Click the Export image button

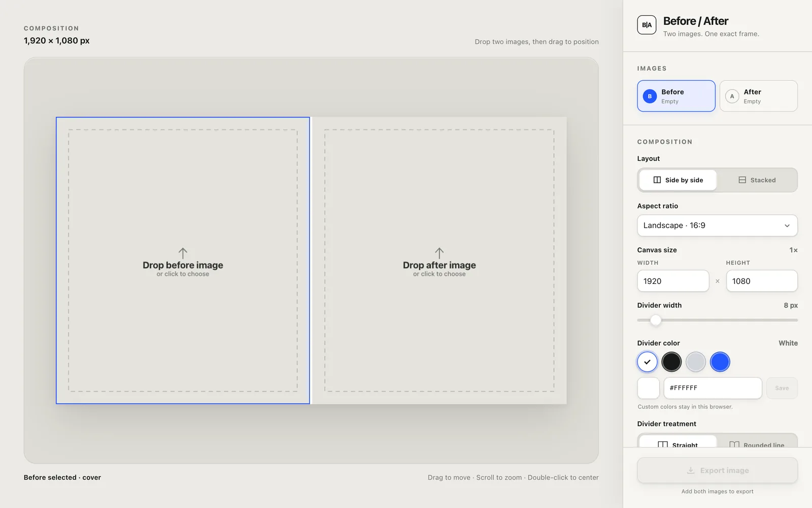[717, 470]
